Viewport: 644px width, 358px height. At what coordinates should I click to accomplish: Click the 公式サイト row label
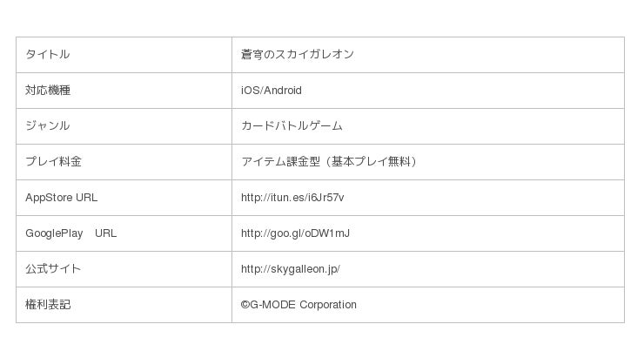click(53, 269)
